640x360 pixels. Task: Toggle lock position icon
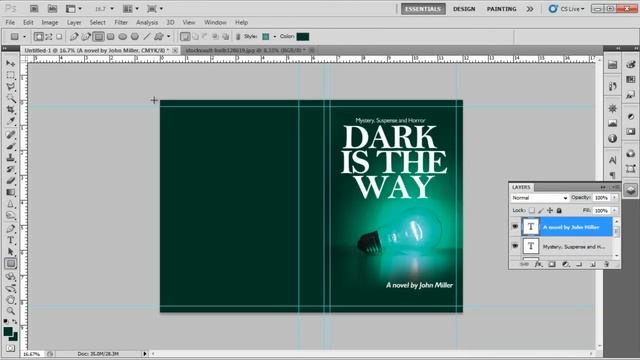550,211
